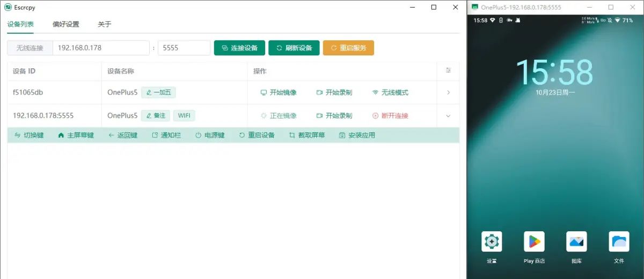
Task: Open the 通知栏 notification bar control
Action: tap(166, 135)
